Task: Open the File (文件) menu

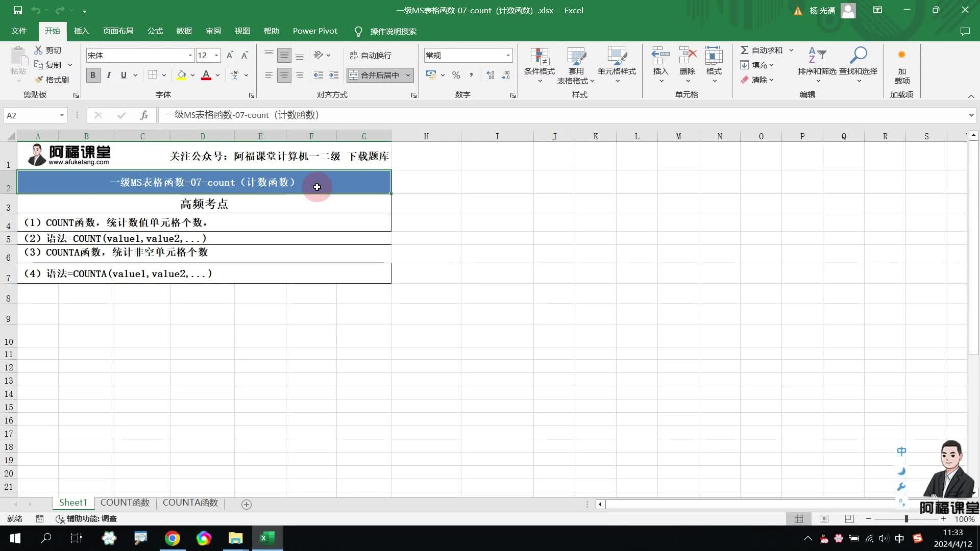Action: coord(19,31)
